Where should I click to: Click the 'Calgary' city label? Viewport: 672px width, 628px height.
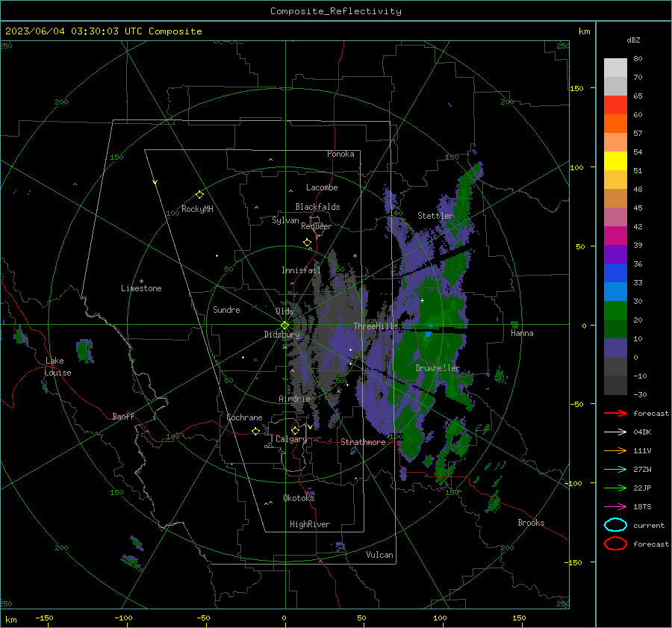291,439
